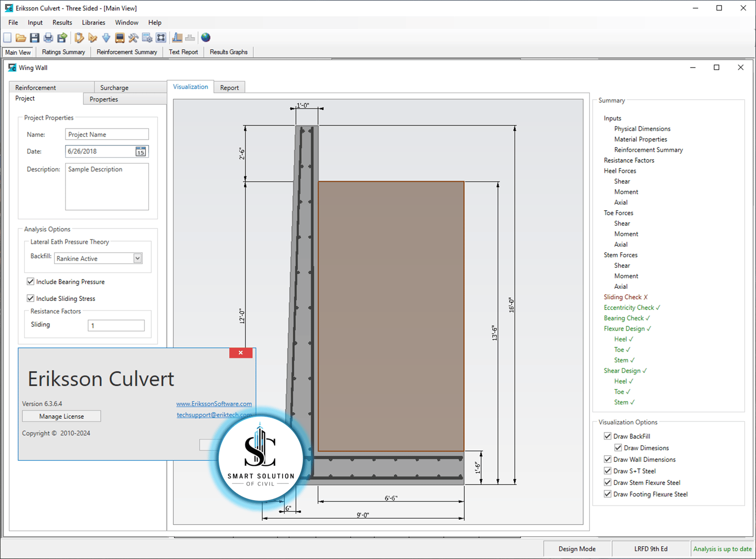Click the wing wall toolbar icon
Image resolution: width=756 pixels, height=559 pixels.
pyautogui.click(x=177, y=38)
